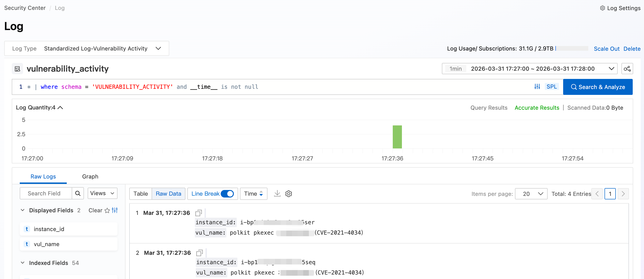644x279 pixels.
Task: Click the log usage progress bar
Action: [572, 48]
